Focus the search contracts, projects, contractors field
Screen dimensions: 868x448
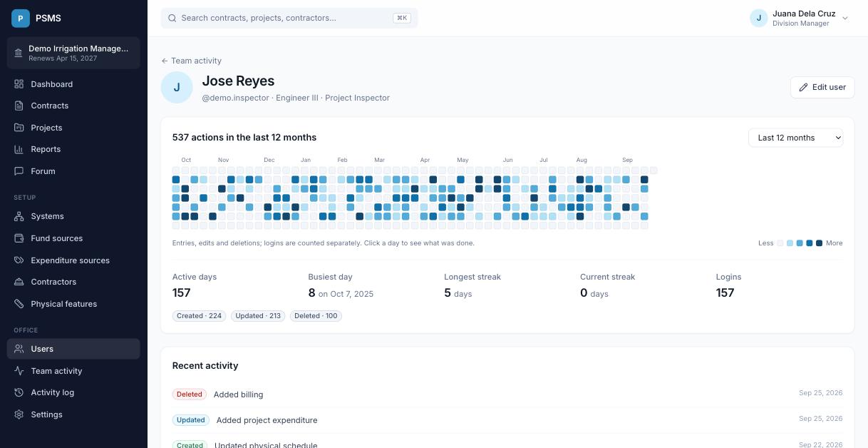(289, 18)
